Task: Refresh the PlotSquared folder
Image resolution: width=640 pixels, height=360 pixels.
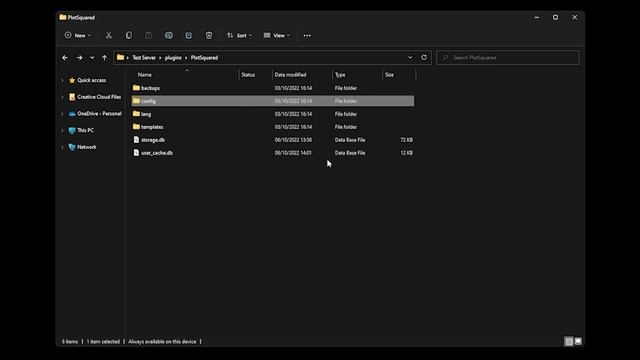Action: [x=424, y=58]
